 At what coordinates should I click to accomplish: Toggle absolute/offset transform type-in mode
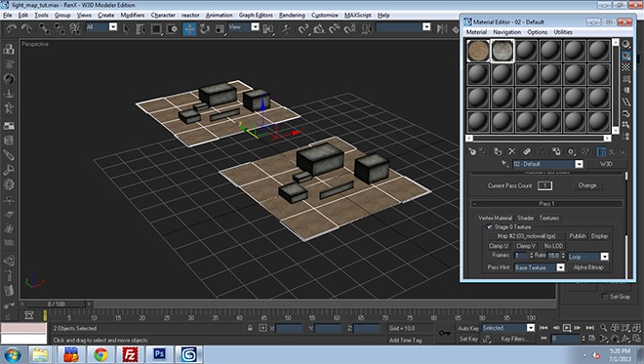(x=262, y=328)
